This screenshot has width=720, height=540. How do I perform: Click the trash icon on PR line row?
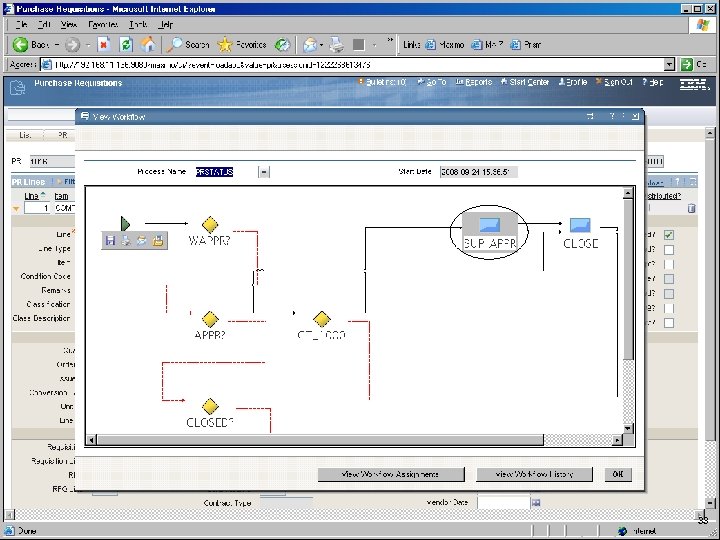tap(691, 208)
